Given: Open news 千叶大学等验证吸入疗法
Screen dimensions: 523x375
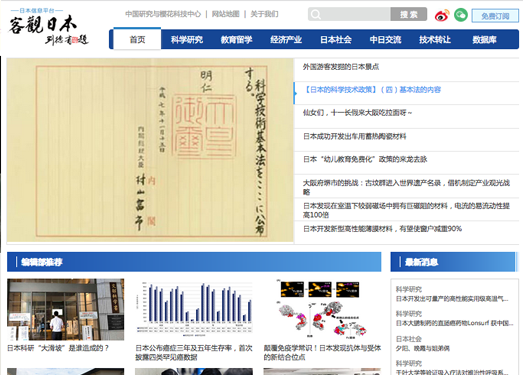Looking at the screenshot, I should click(x=452, y=372).
